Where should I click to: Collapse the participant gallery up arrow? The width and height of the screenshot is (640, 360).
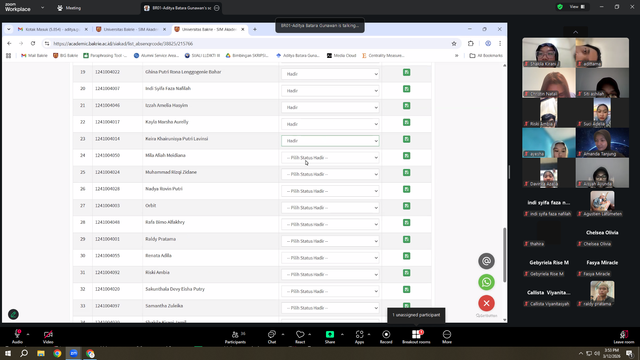pos(576,32)
